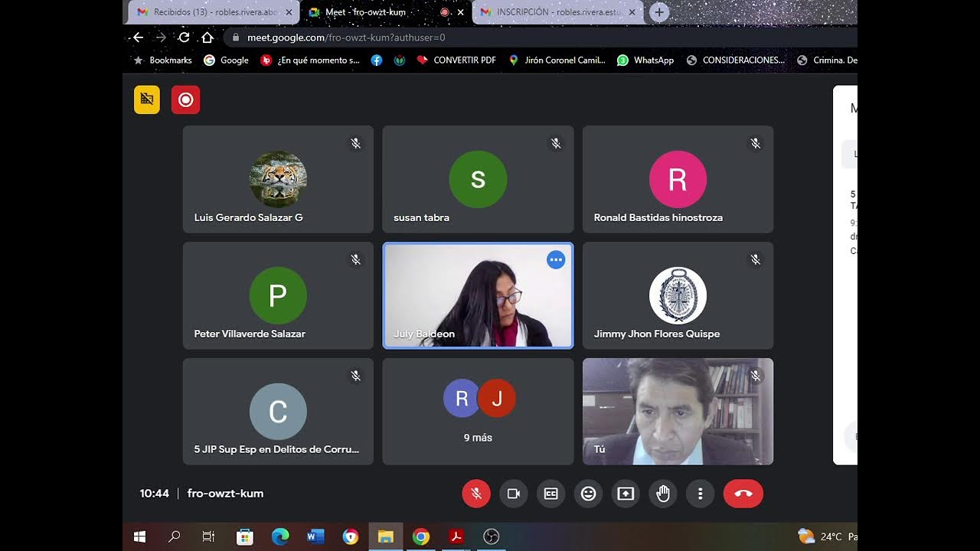Unmute the microphone in Meet controls

coord(476,494)
